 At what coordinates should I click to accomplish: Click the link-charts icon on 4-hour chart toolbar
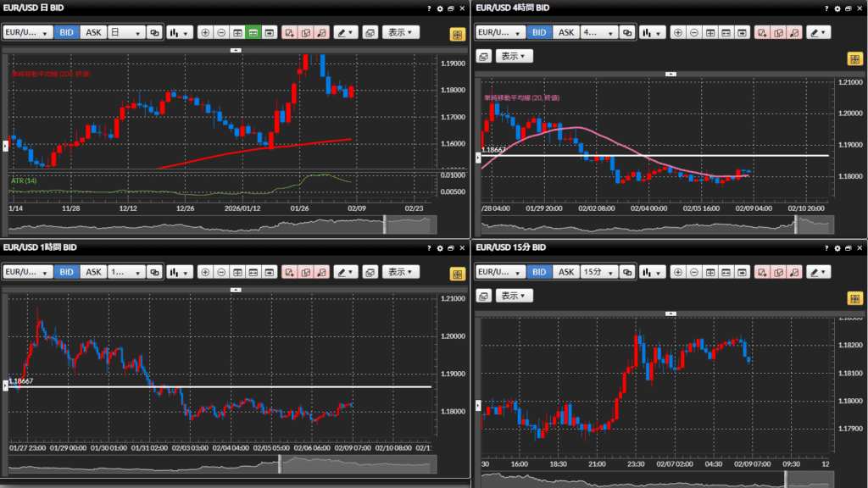(x=627, y=33)
